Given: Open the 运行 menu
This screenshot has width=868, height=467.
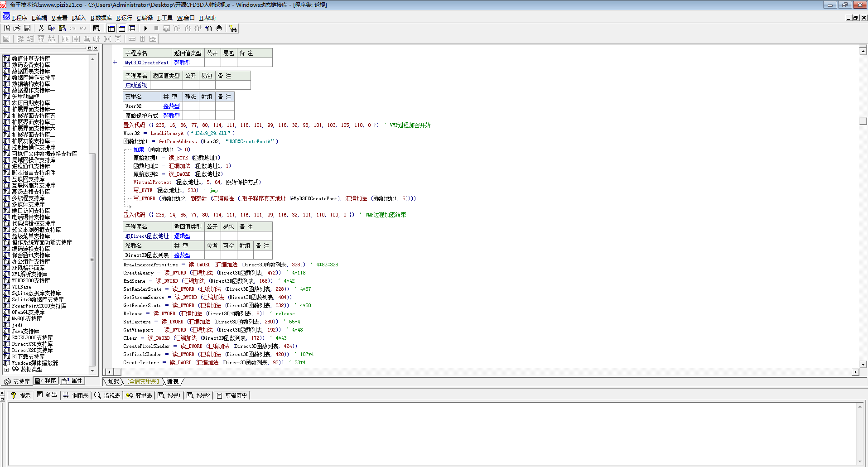Looking at the screenshot, I should pyautogui.click(x=124, y=18).
